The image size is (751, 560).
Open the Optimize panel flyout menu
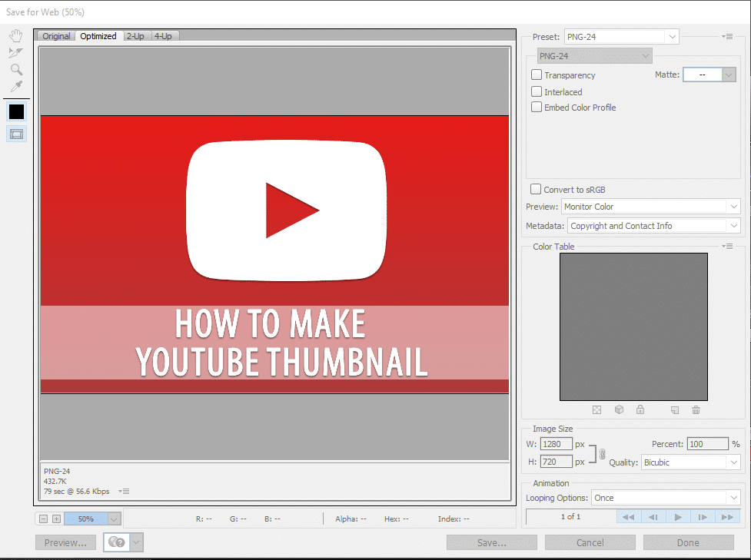pyautogui.click(x=727, y=36)
